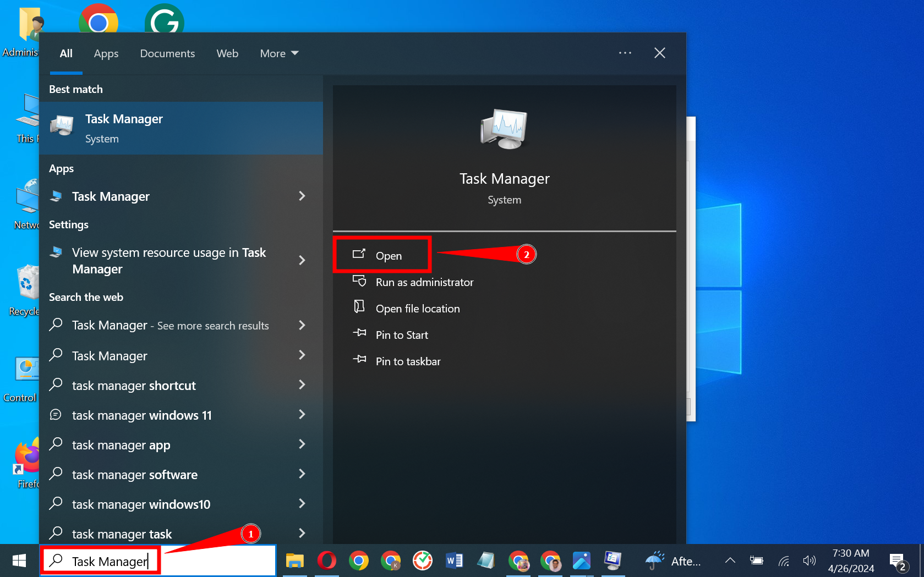Screen dimensions: 924x577
Task: Switch to the Documents search tab
Action: click(167, 53)
